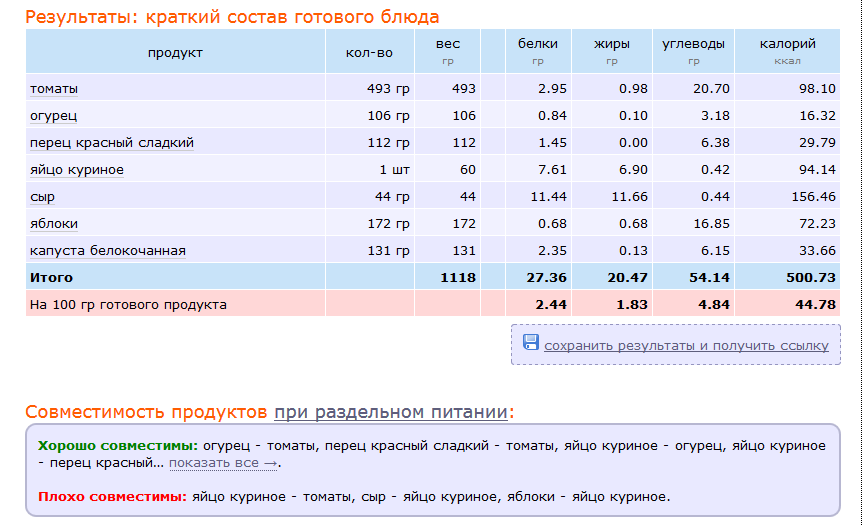Screen dimensions: 862x526
Task: Open 'перец красный сладкий' product link
Action: [112, 143]
